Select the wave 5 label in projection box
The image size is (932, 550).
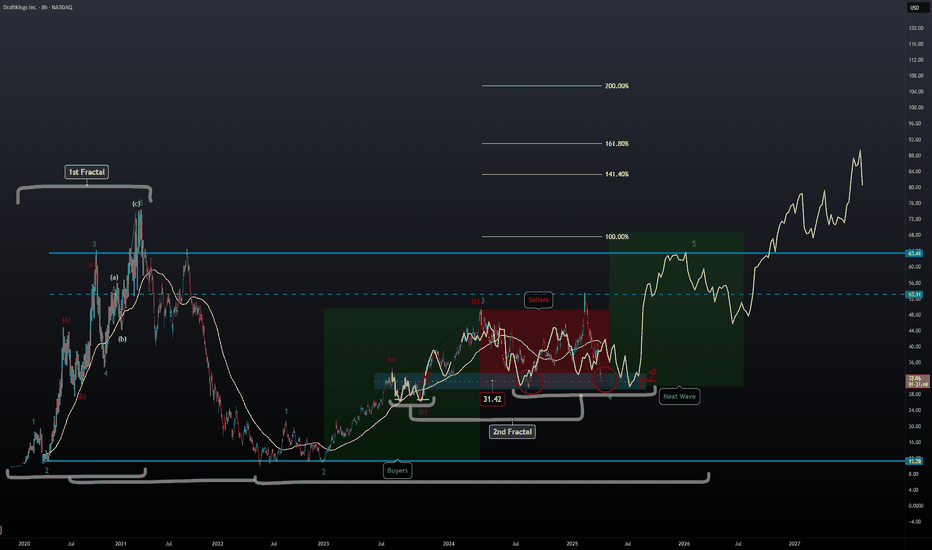[x=694, y=244]
